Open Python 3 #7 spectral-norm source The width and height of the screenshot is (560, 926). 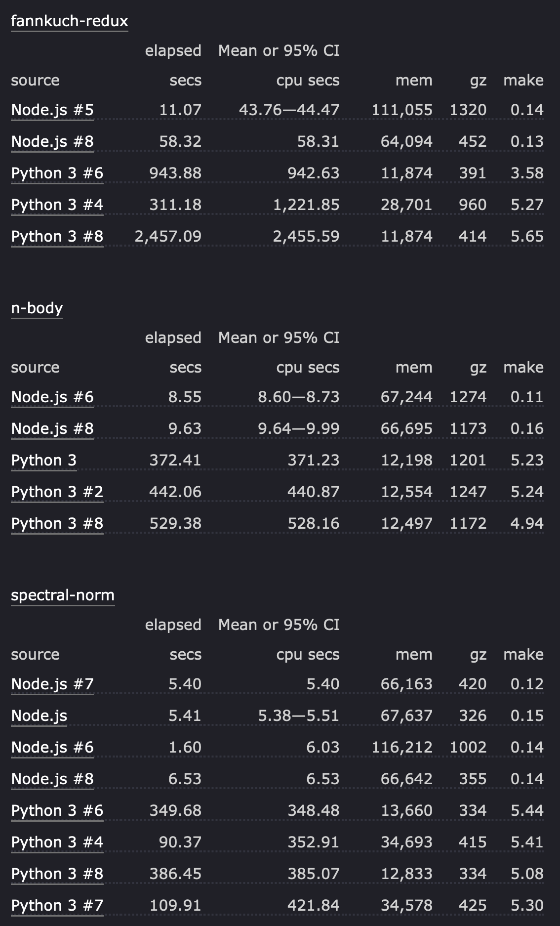(57, 906)
